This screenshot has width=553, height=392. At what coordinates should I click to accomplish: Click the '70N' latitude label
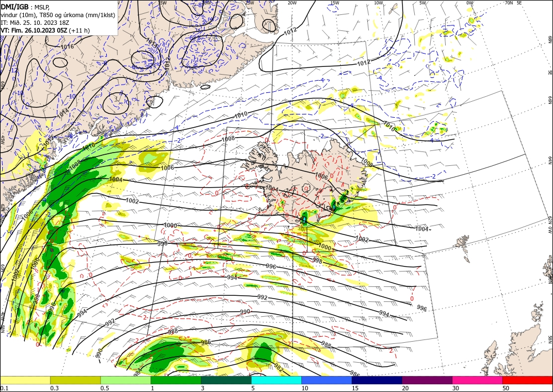[509, 2]
